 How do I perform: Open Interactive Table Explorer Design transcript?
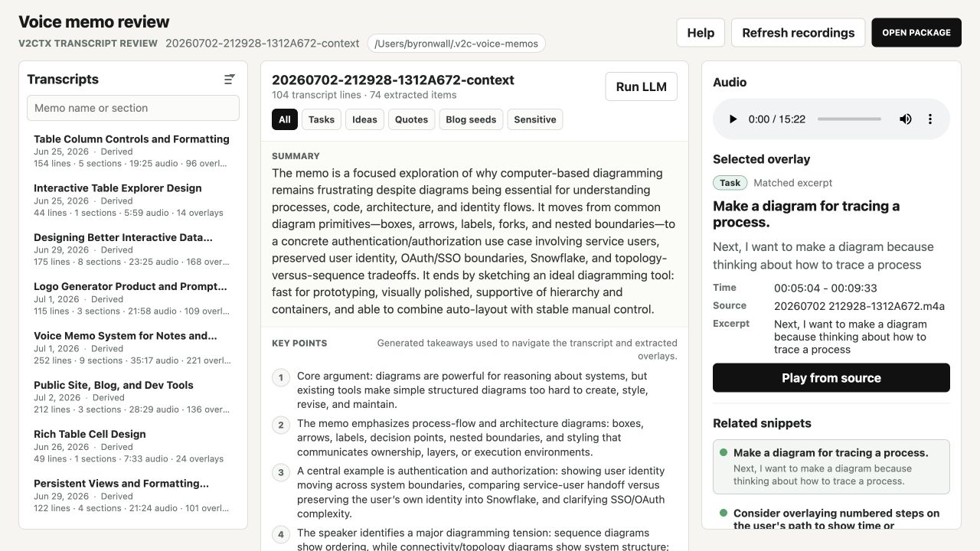(133, 200)
